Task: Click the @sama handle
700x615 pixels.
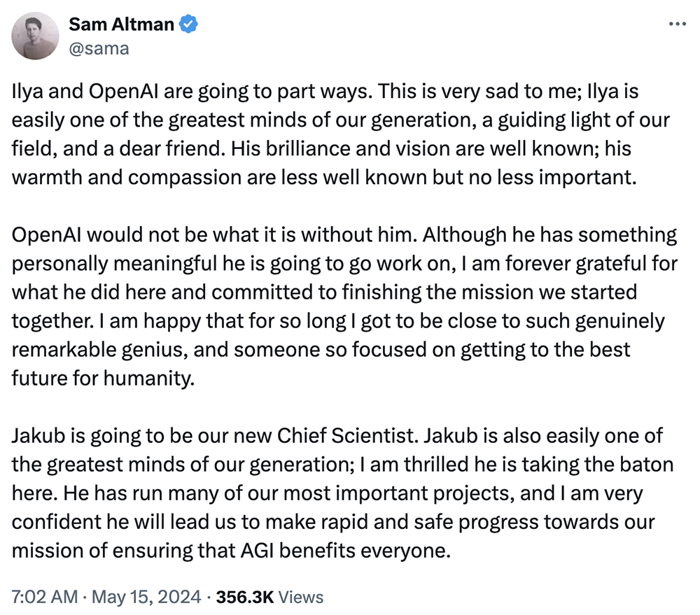Action: [98, 48]
